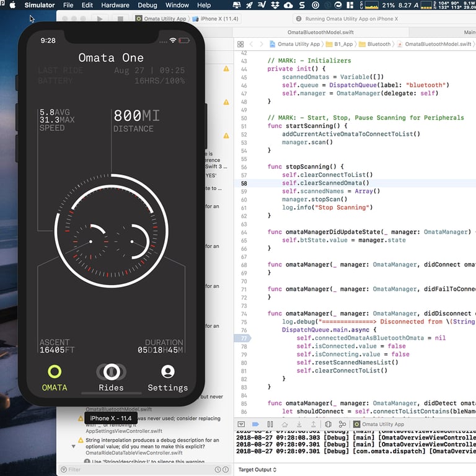Open the File menu
The width and height of the screenshot is (476, 476).
click(68, 5)
